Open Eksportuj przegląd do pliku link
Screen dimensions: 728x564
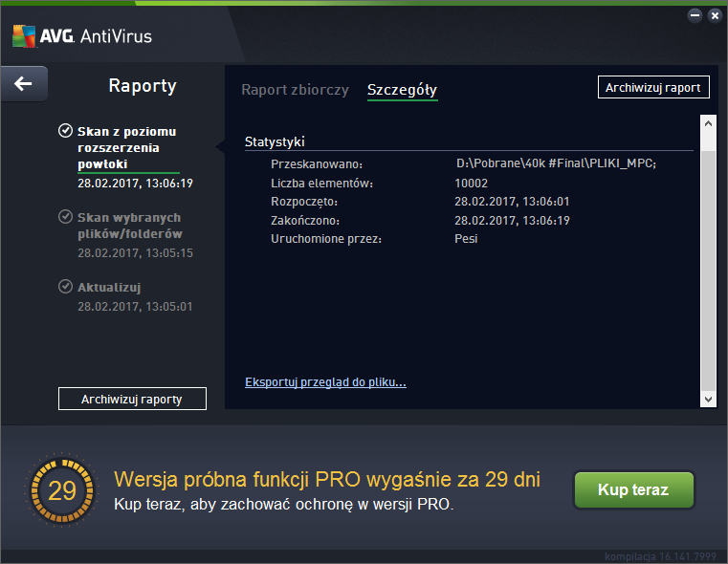[x=325, y=382]
